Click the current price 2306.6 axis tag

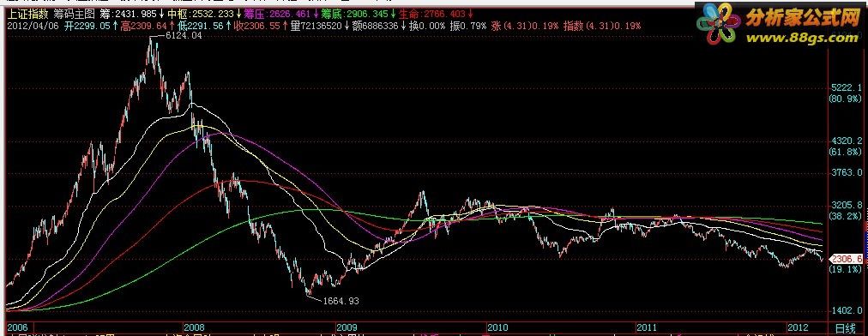pos(846,259)
